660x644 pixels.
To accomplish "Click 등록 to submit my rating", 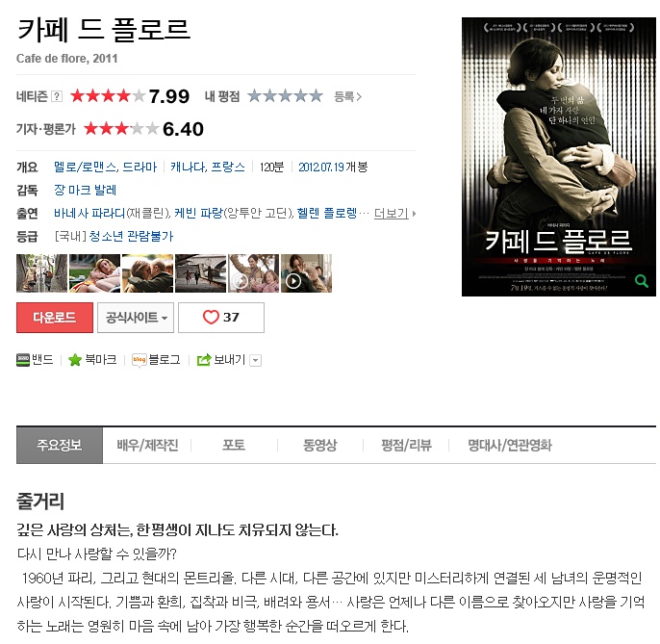I will pos(347,96).
